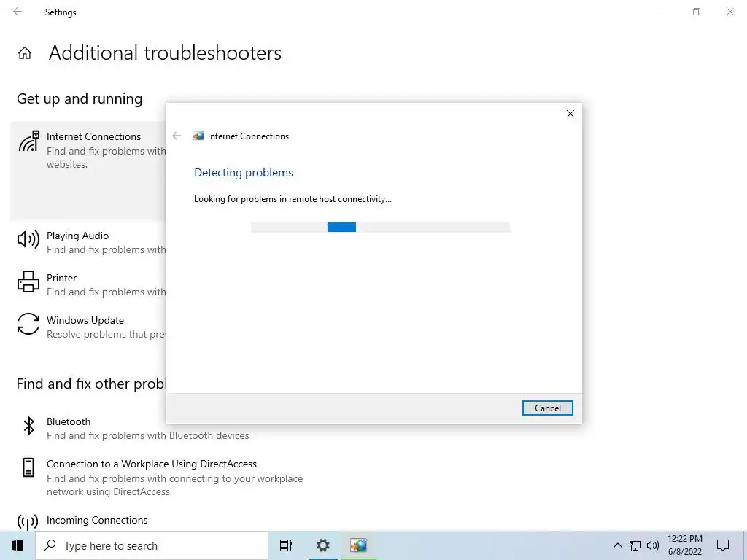Select the Incoming Connections signal icon
Image resolution: width=747 pixels, height=560 pixels.
click(x=28, y=522)
